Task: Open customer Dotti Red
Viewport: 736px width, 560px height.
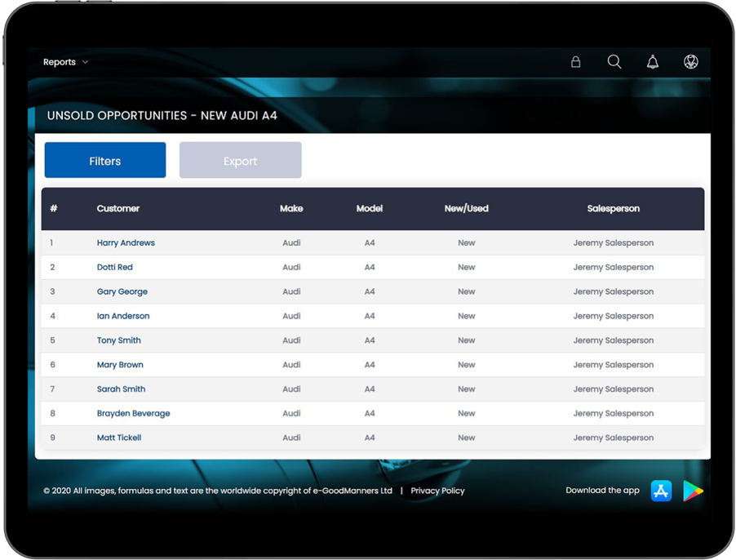Action: tap(114, 267)
